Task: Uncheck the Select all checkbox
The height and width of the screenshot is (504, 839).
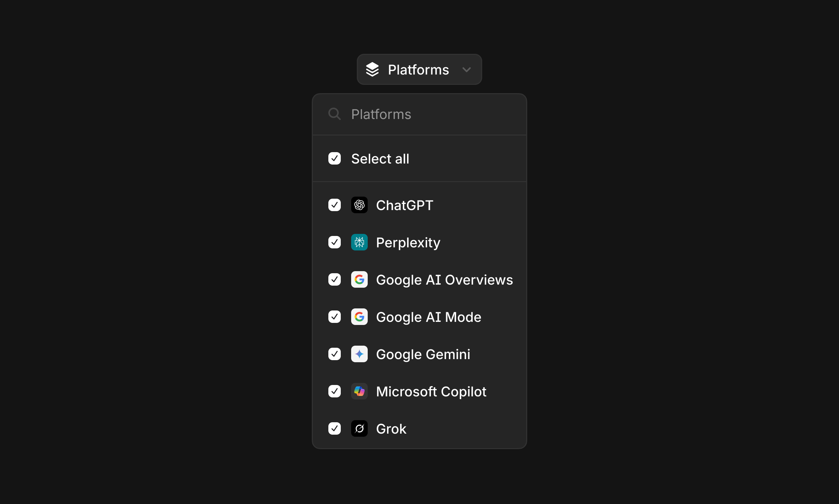Action: click(334, 159)
